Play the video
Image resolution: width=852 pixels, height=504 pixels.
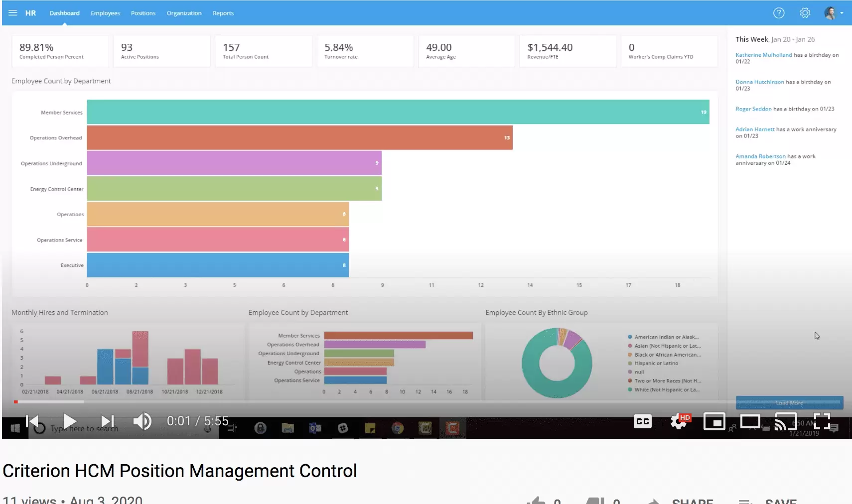[69, 422]
